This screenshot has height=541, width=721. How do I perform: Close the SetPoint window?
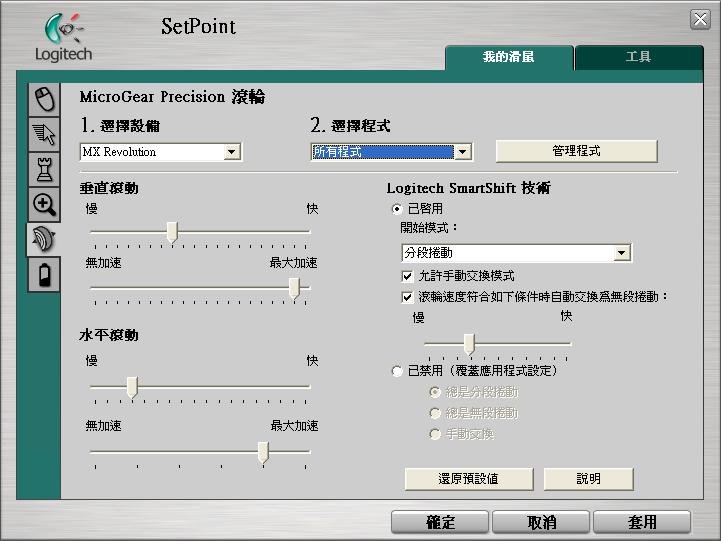click(x=700, y=20)
